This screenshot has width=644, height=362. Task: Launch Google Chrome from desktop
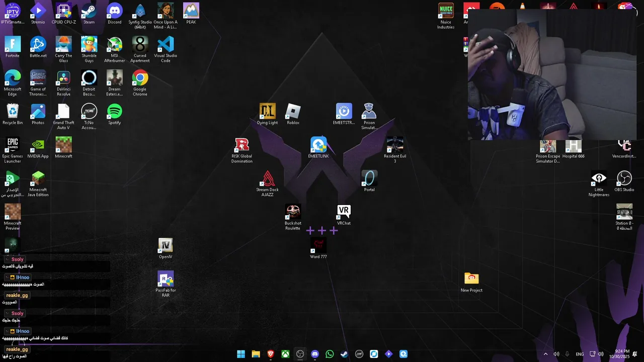click(x=140, y=83)
